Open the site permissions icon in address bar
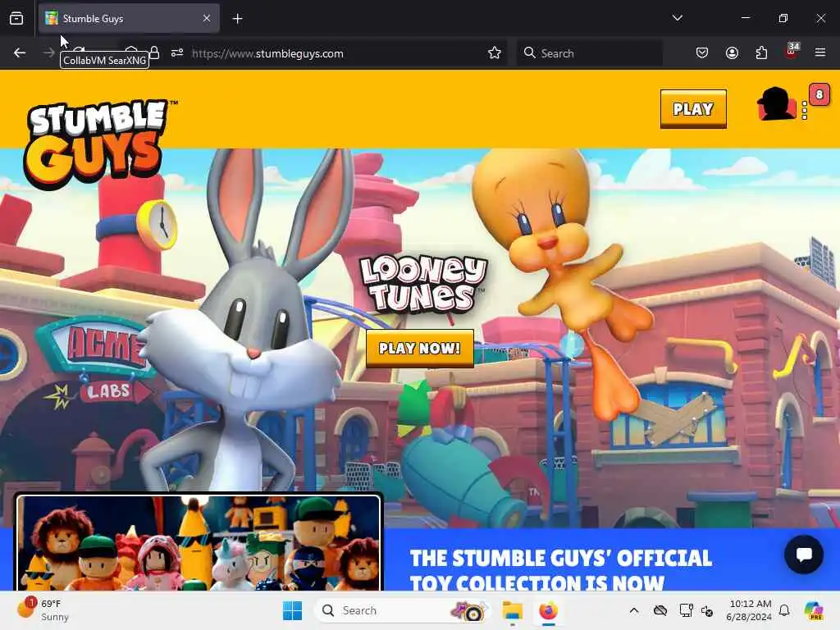Image resolution: width=840 pixels, height=630 pixels. click(x=177, y=53)
